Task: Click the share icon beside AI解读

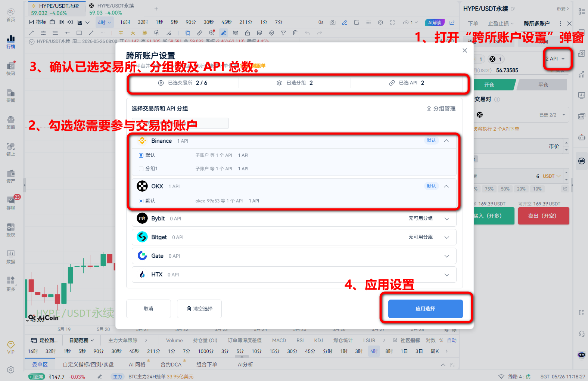Action: [x=452, y=22]
